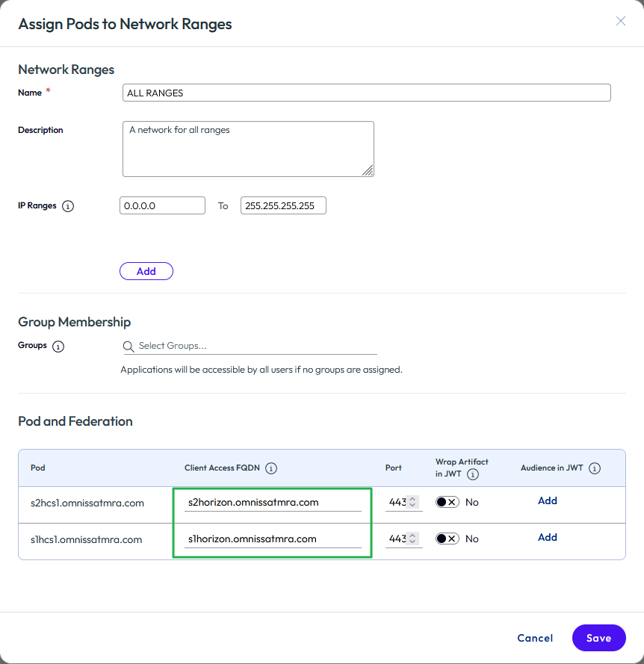Click the info icon next to Groups

(x=58, y=347)
